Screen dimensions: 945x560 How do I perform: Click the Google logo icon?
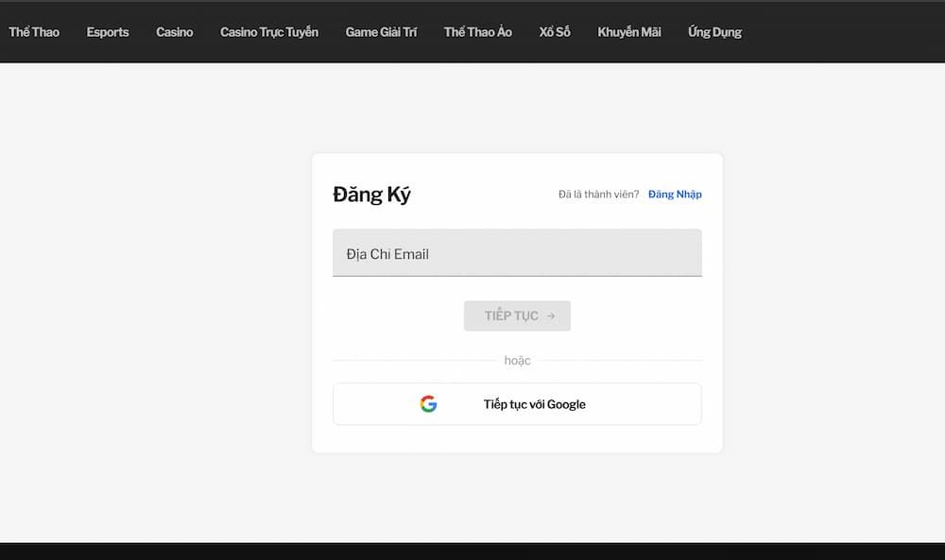pyautogui.click(x=428, y=403)
